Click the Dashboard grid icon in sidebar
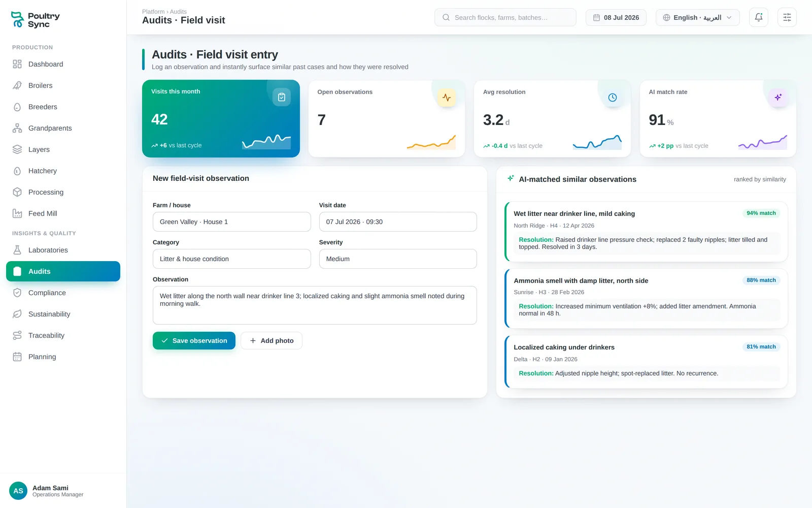This screenshot has width=812, height=508. click(x=17, y=64)
